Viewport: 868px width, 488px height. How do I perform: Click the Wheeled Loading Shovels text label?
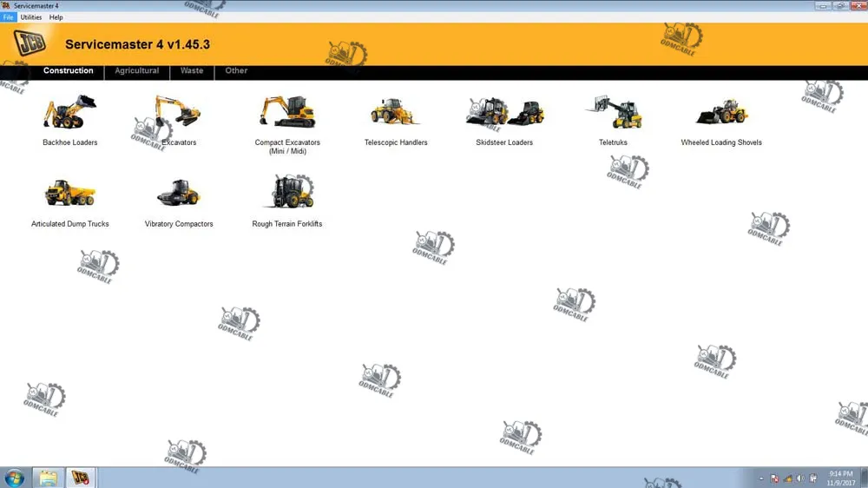pyautogui.click(x=721, y=142)
